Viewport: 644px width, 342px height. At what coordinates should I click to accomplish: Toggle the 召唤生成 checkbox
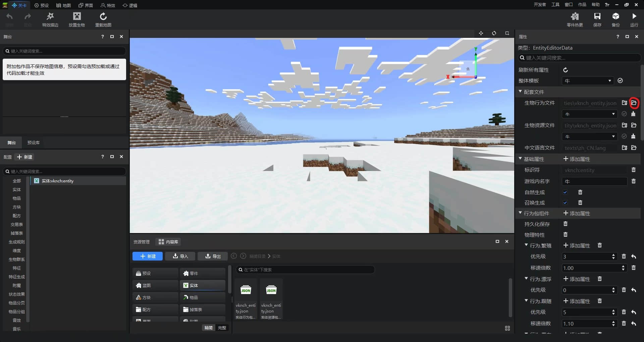click(565, 203)
